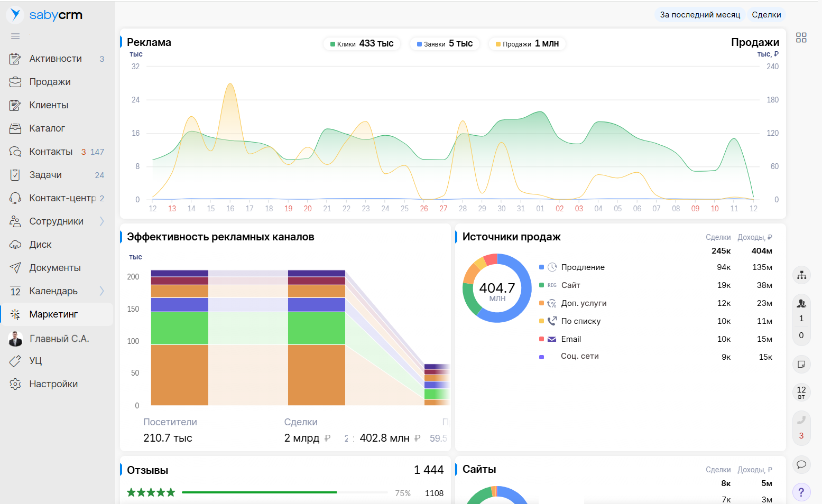Open the Задачи menu item
This screenshot has width=822, height=504.
tap(45, 175)
